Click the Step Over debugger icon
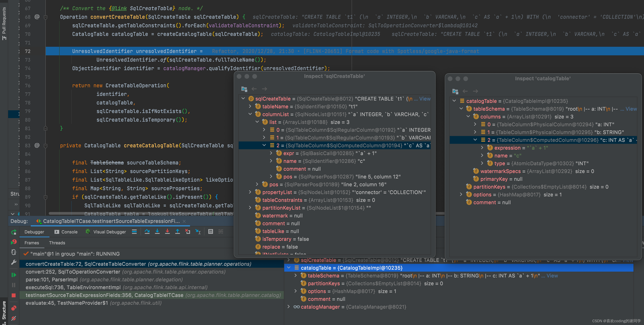The image size is (644, 325). coord(147,231)
